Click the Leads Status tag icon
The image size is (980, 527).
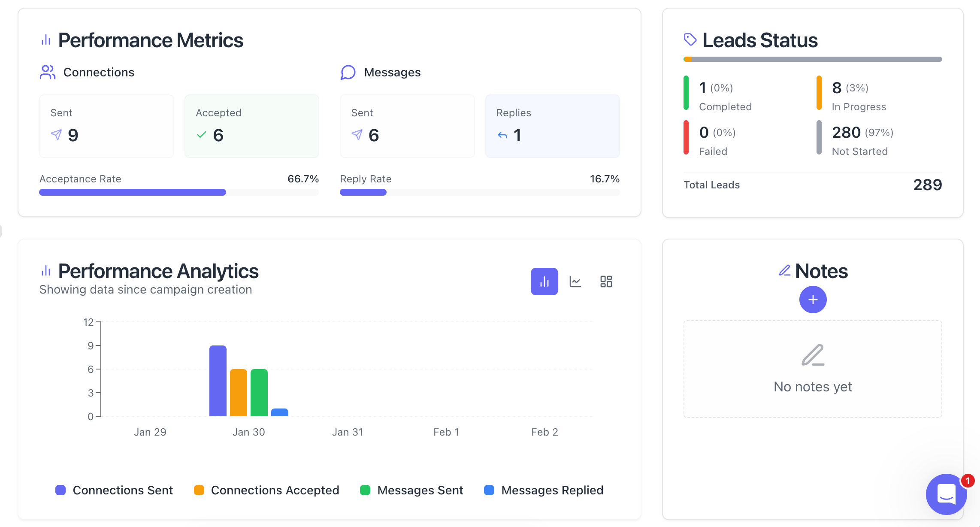(690, 40)
